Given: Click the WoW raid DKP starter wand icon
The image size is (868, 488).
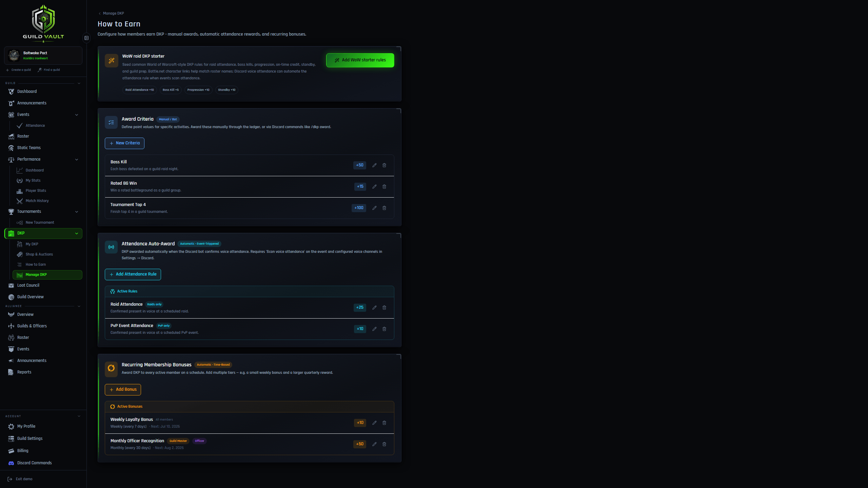Looking at the screenshot, I should pyautogui.click(x=111, y=61).
